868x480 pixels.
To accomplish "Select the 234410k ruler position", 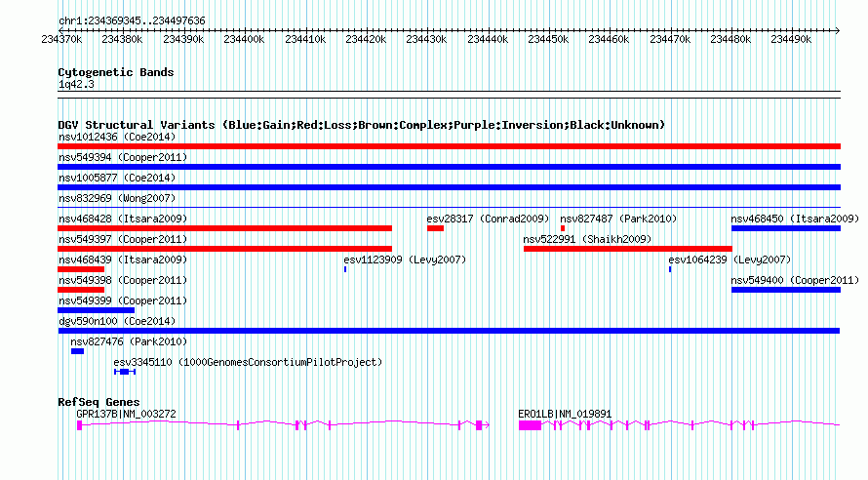I will point(305,39).
